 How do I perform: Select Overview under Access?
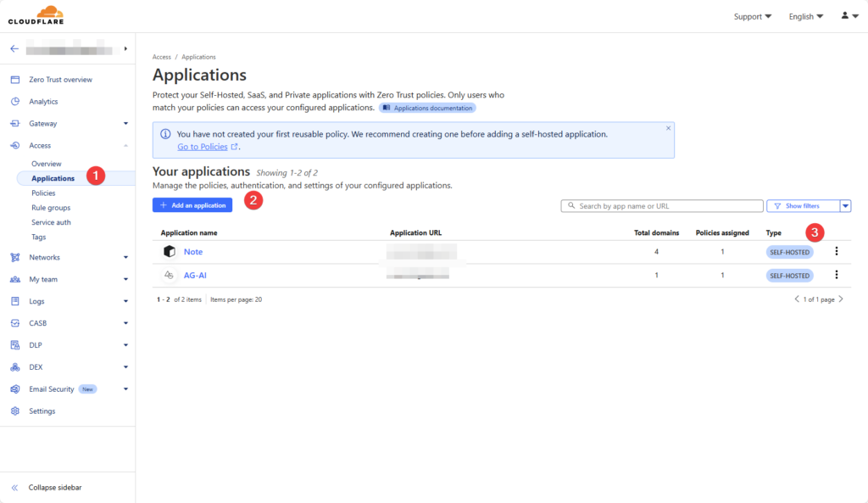tap(47, 164)
